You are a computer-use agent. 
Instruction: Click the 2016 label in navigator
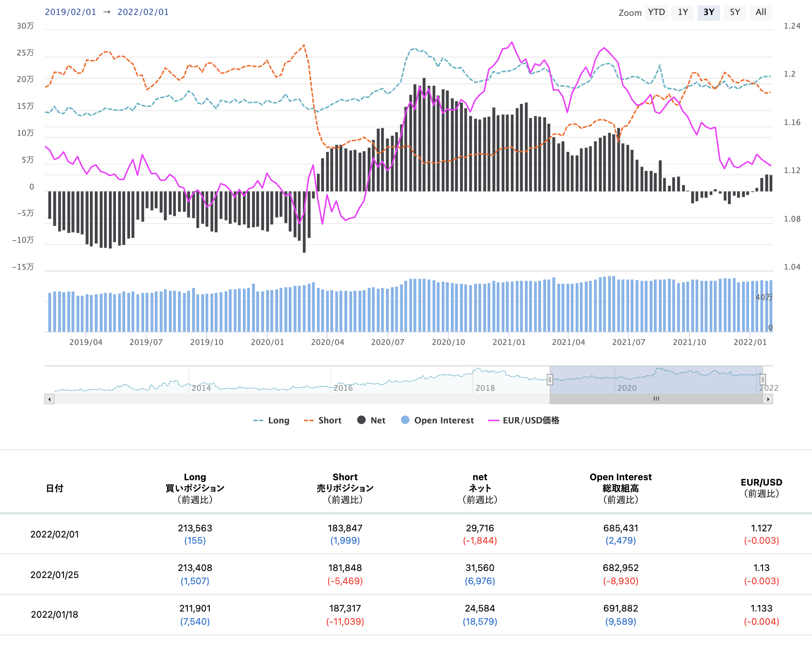tap(343, 388)
